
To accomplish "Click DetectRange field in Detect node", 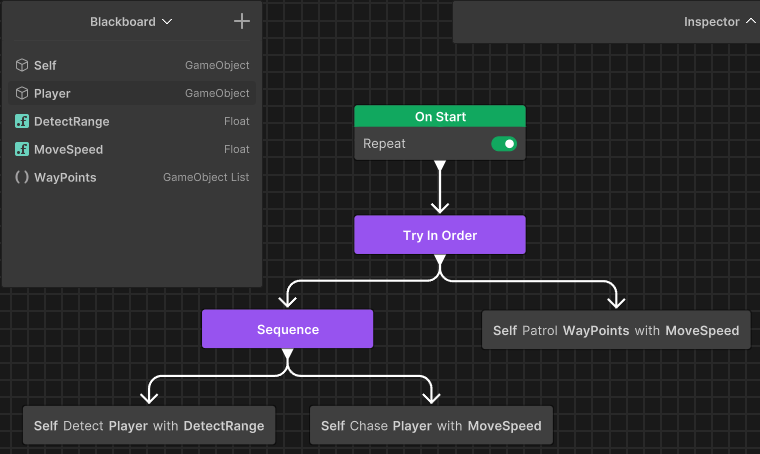I will point(223,426).
